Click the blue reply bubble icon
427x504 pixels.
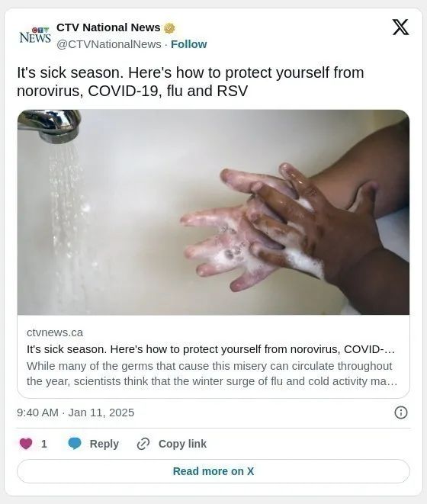pyautogui.click(x=75, y=444)
